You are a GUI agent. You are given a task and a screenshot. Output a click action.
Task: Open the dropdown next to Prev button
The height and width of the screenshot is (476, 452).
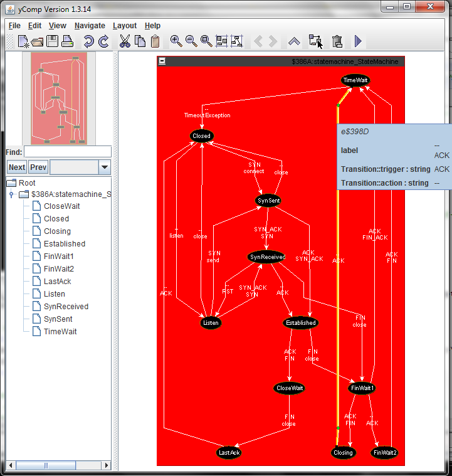pos(105,167)
